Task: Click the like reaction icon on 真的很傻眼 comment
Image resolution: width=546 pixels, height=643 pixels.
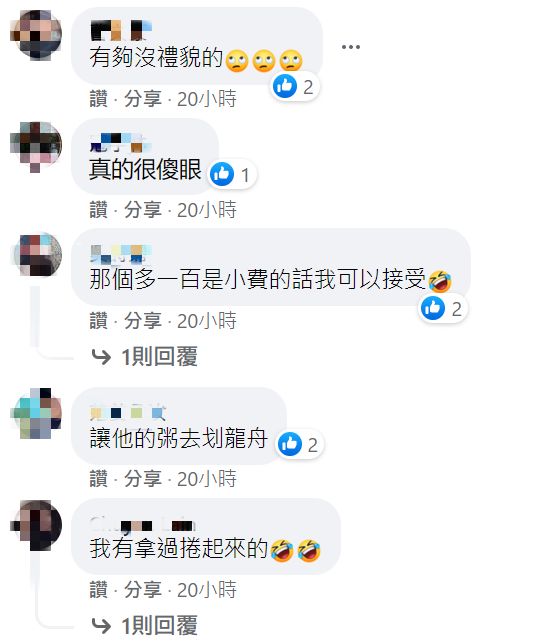Action: pos(222,174)
